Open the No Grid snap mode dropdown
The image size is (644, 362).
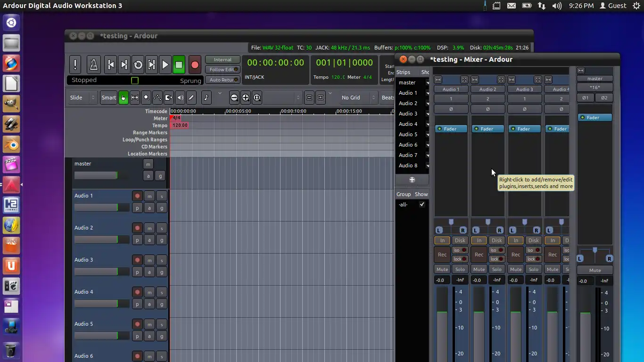(358, 98)
